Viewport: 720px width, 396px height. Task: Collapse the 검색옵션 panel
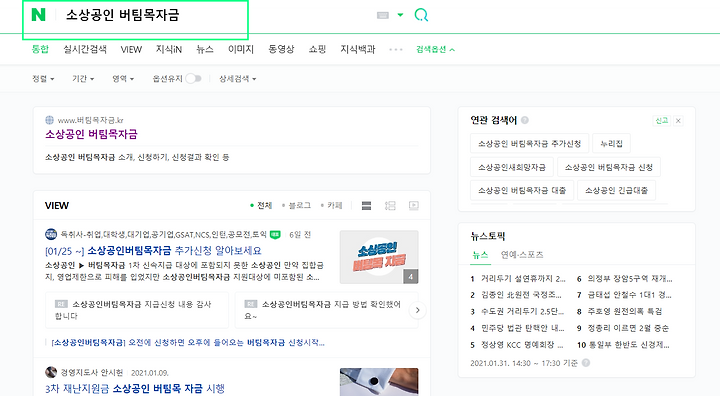435,50
